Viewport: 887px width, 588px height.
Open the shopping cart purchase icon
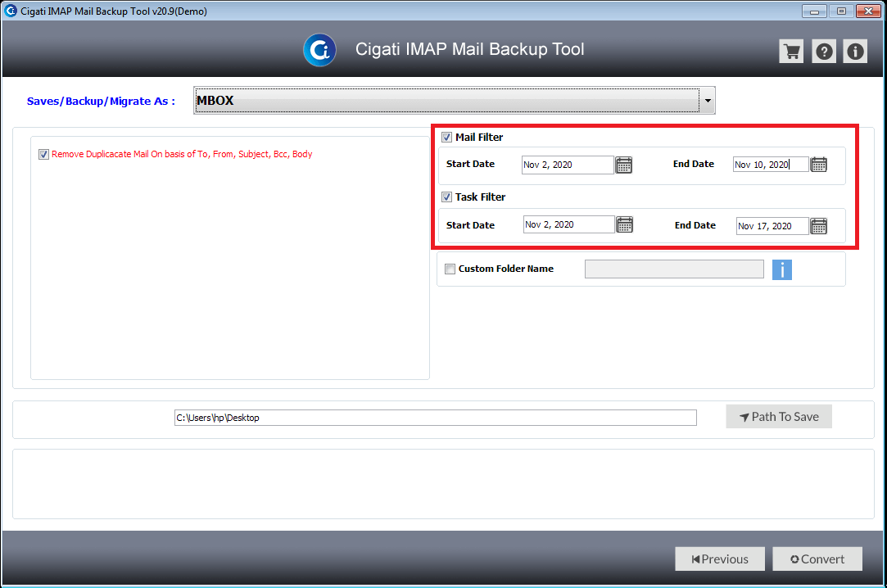coord(791,52)
